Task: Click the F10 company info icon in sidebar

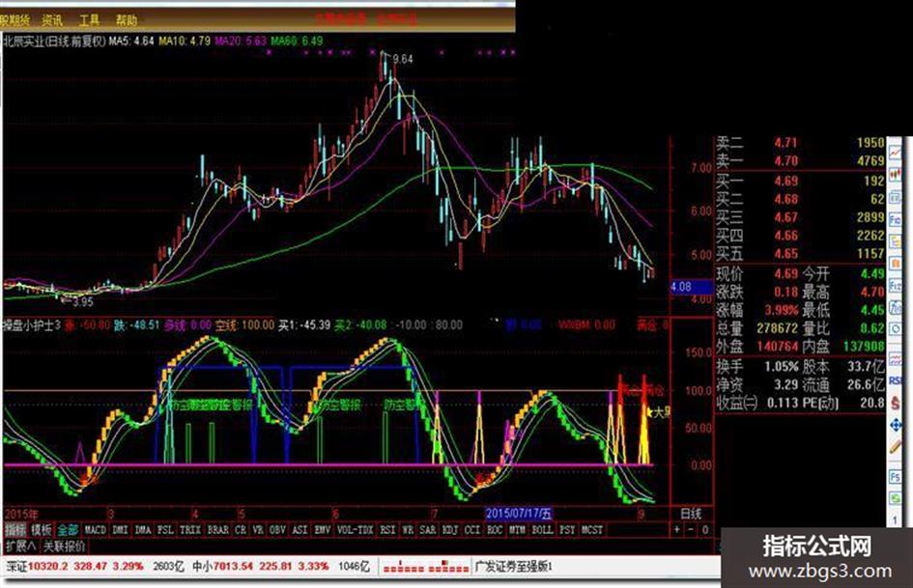Action: [895, 219]
